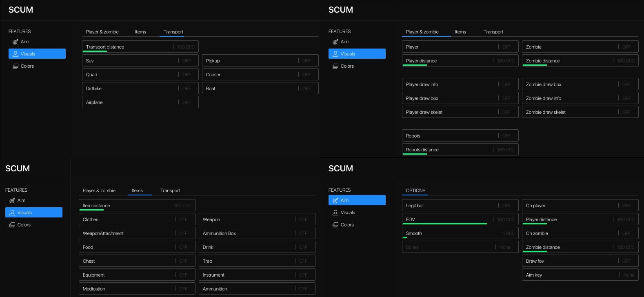Enable the Quad transport toggle
This screenshot has width=644, height=297.
pyautogui.click(x=140, y=75)
